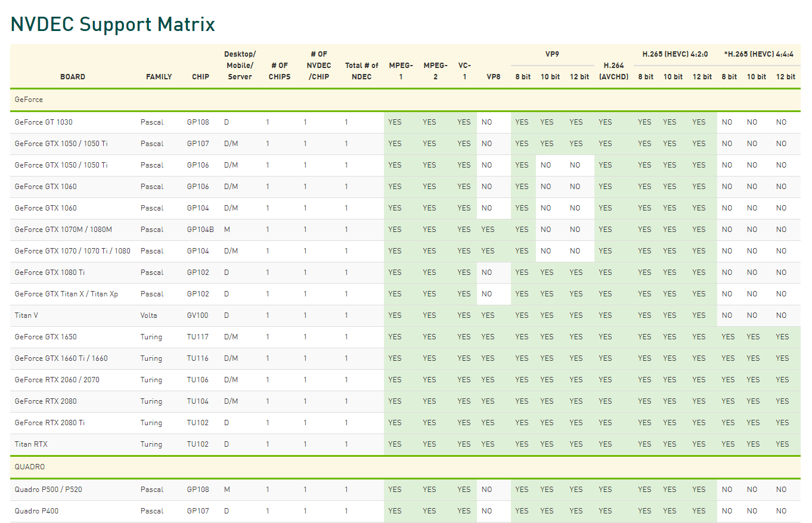Click Turing family cell in GeForce GTX 1650 row
This screenshot has width=812, height=523.
tap(151, 337)
